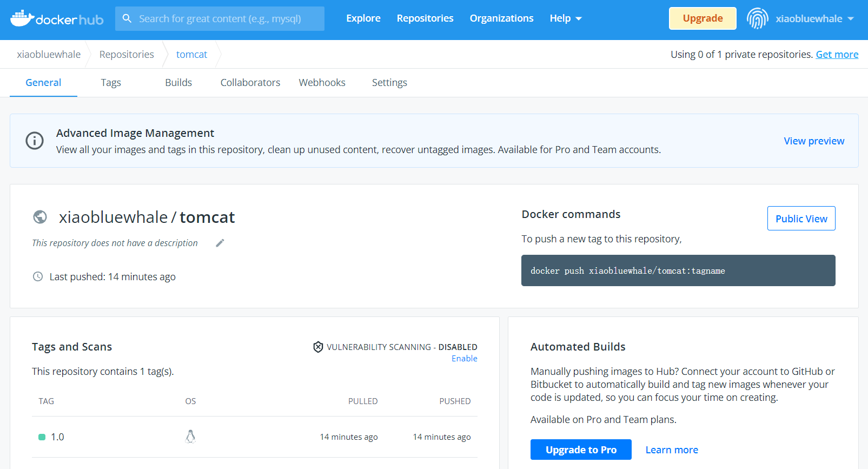This screenshot has height=469, width=868.
Task: Click the PULLED column header
Action: pyautogui.click(x=363, y=401)
